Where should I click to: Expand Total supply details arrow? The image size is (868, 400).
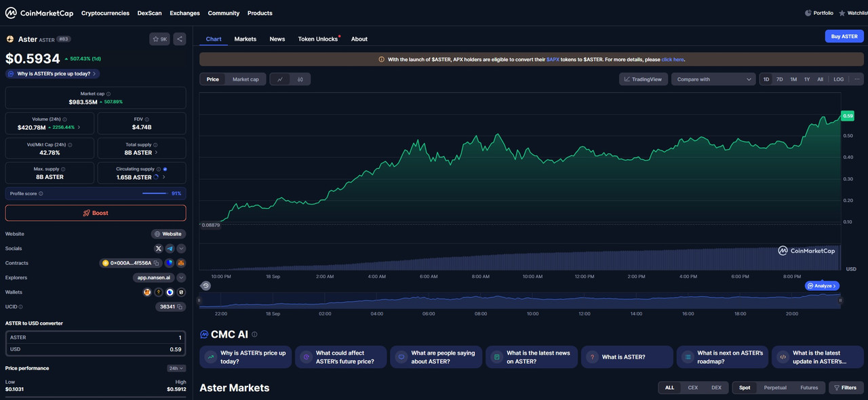point(157,153)
